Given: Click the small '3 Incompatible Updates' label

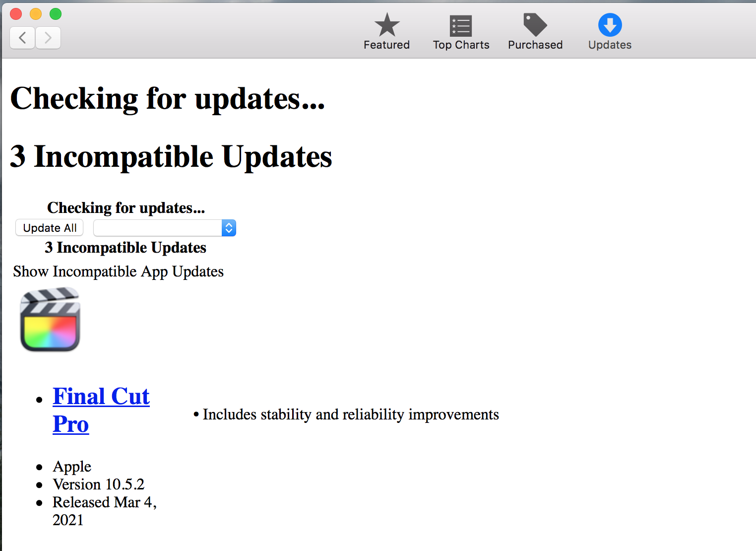Looking at the screenshot, I should 126,247.
